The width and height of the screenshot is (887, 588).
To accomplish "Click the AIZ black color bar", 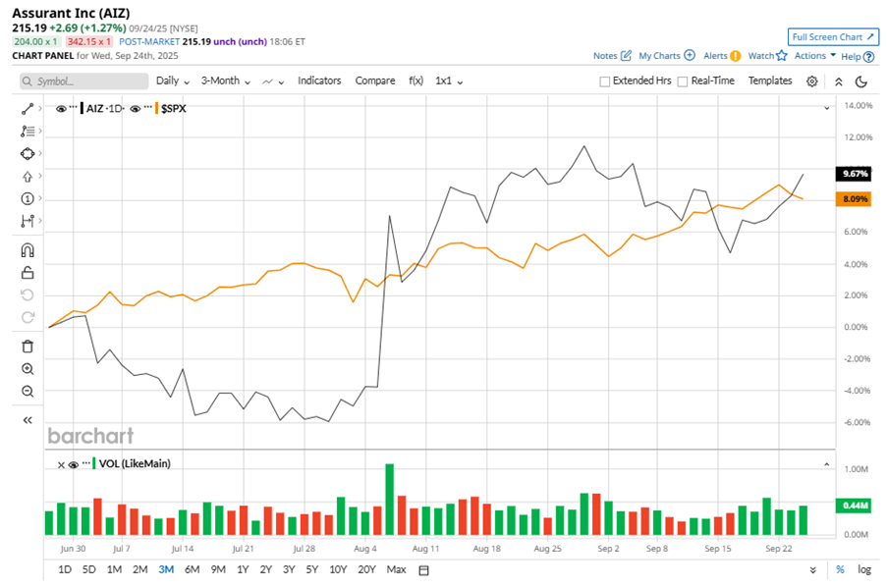I will (x=83, y=108).
